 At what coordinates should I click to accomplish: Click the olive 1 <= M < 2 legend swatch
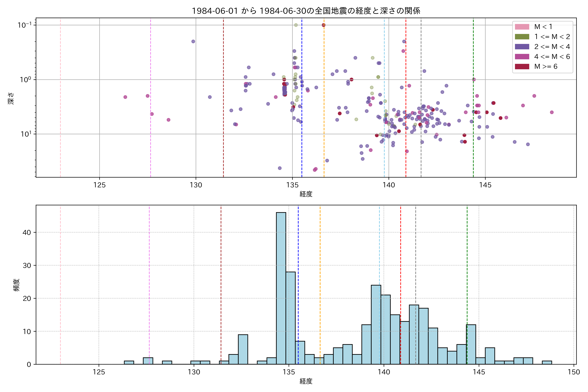(522, 37)
